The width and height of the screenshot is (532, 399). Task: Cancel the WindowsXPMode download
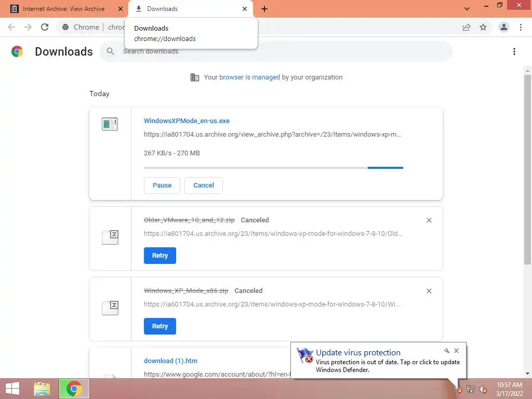click(204, 185)
